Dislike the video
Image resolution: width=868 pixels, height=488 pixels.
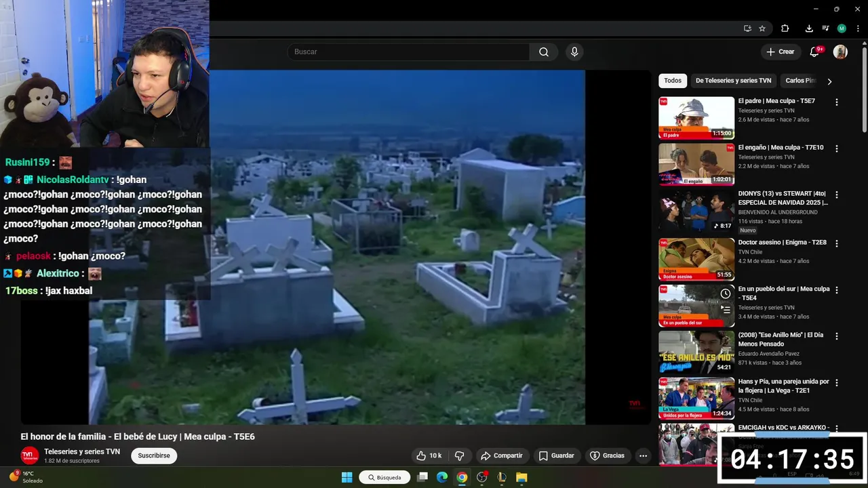coord(459,455)
